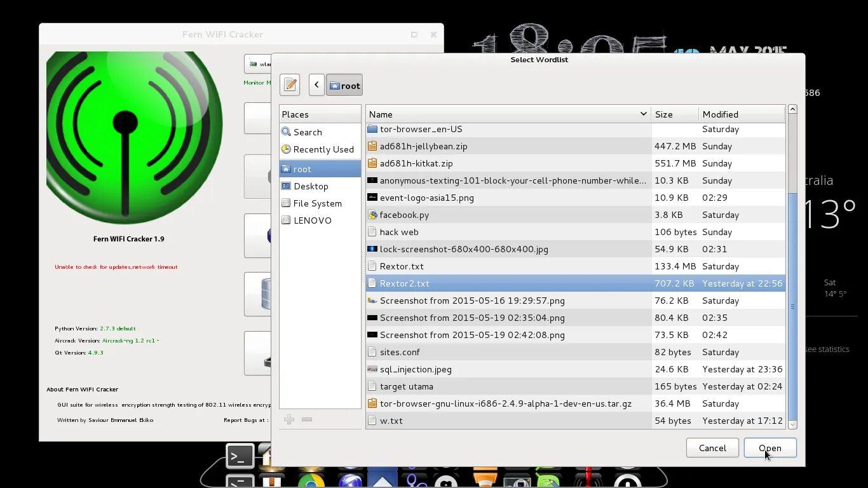Click the Search icon in Places sidebar
The height and width of the screenshot is (488, 868).
[x=287, y=132]
